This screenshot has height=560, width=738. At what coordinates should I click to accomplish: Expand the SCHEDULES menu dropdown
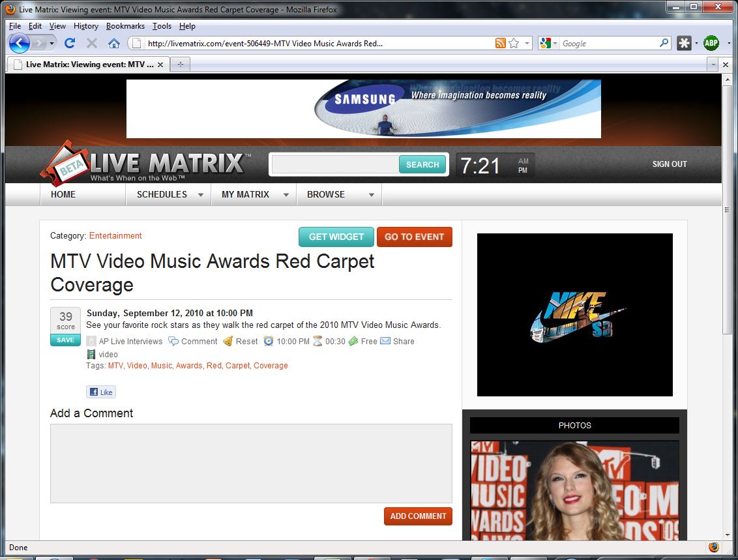coord(201,195)
